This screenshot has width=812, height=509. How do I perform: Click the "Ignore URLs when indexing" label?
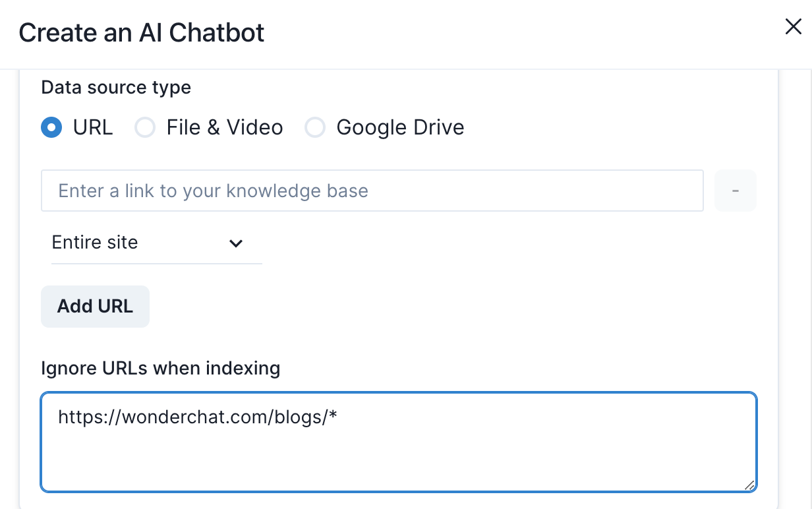click(160, 368)
